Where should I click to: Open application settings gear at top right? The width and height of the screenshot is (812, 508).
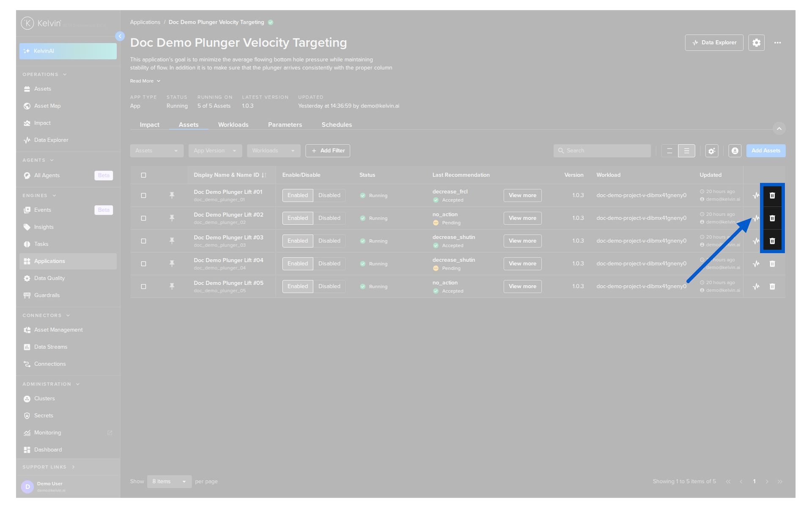pyautogui.click(x=756, y=43)
